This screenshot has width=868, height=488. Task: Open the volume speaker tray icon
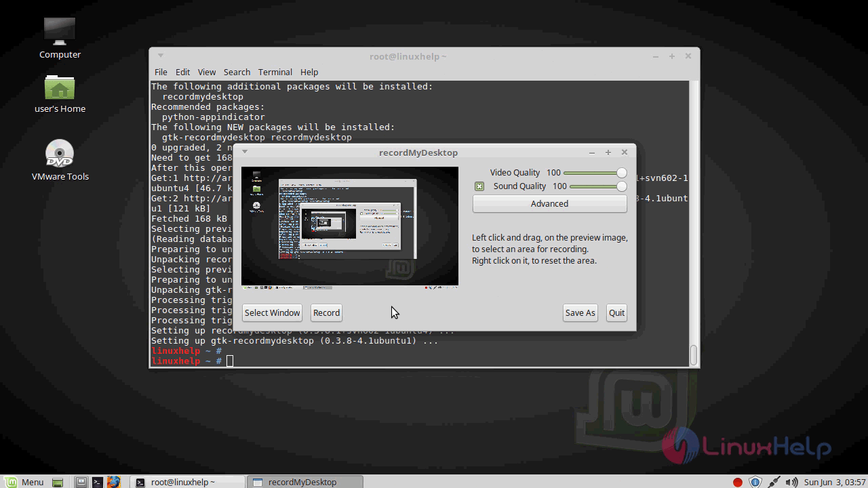(791, 483)
